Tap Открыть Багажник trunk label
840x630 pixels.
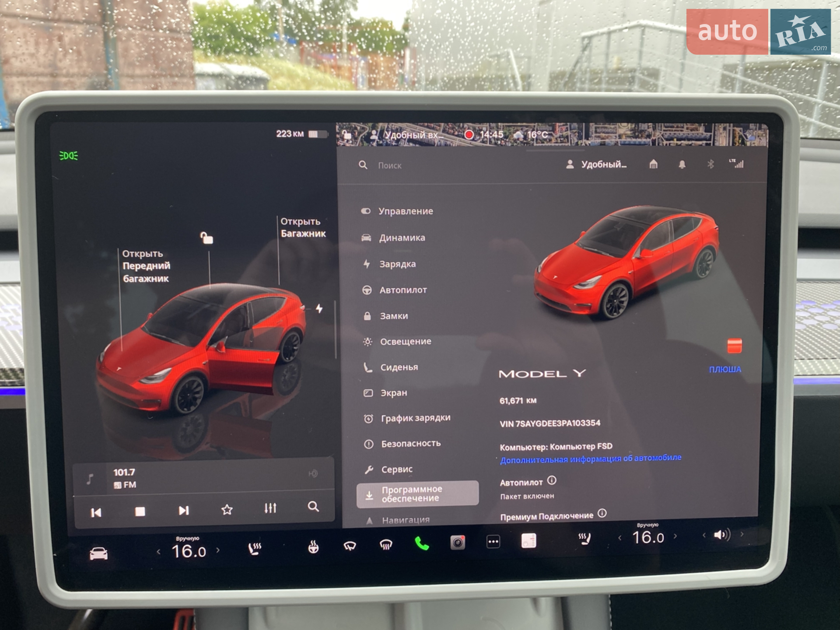[303, 227]
